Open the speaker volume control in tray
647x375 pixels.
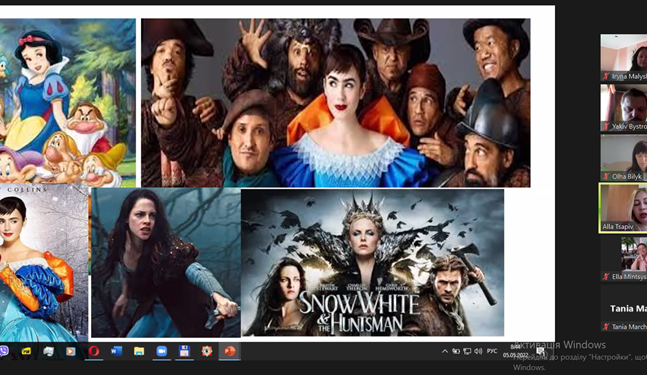coord(478,351)
